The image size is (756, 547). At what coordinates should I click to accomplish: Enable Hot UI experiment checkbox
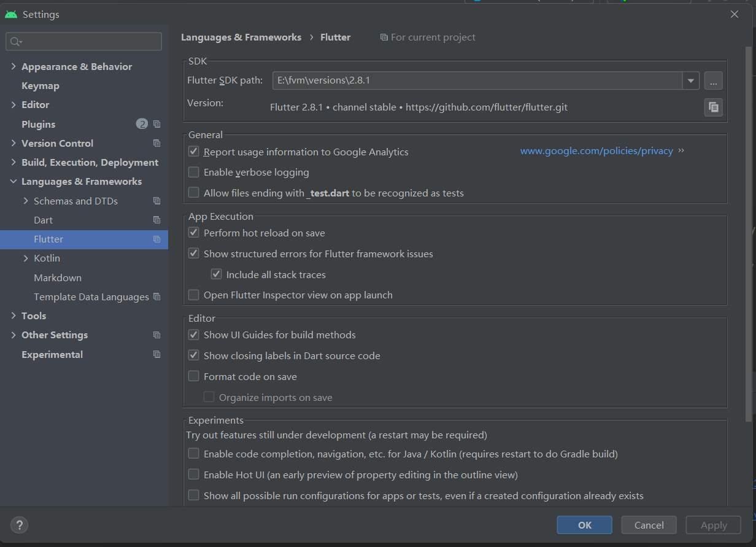193,475
